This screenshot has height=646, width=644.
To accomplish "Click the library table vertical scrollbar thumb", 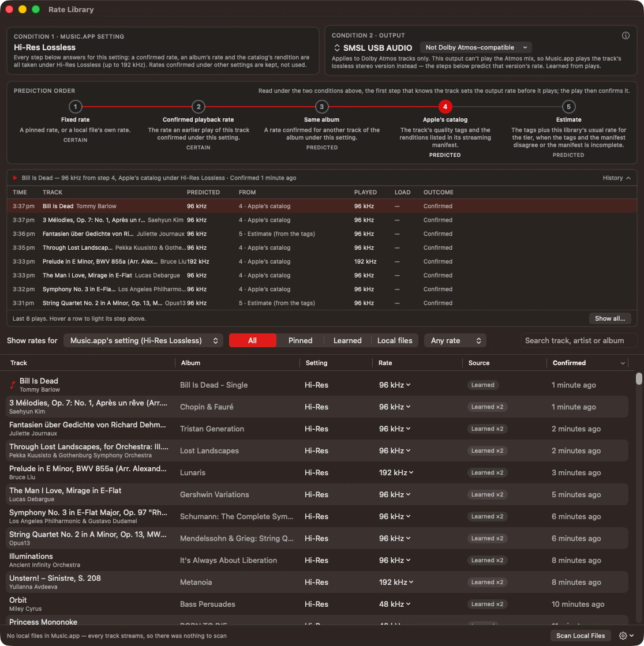I will 639,378.
